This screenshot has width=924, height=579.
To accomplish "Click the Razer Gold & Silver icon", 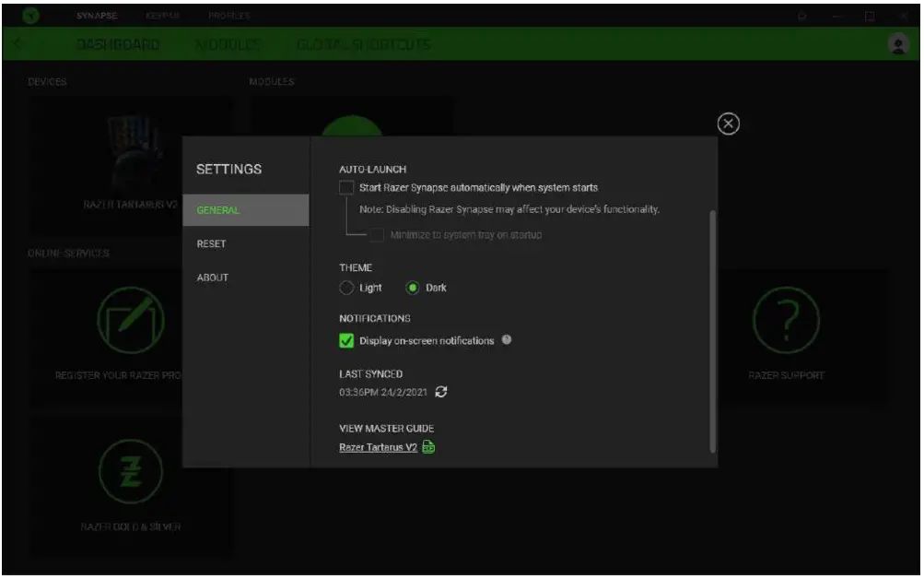I will click(133, 471).
